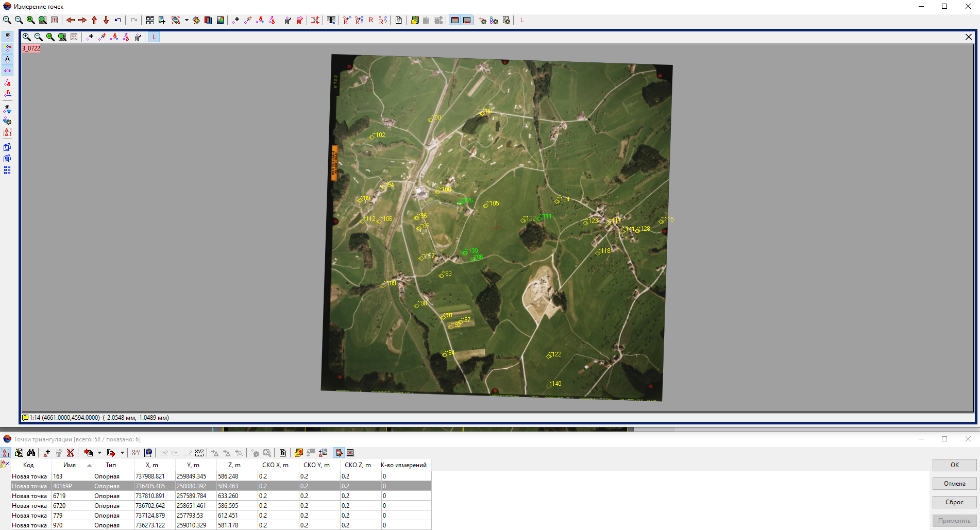Click the red R icon in main toolbar

371,20
